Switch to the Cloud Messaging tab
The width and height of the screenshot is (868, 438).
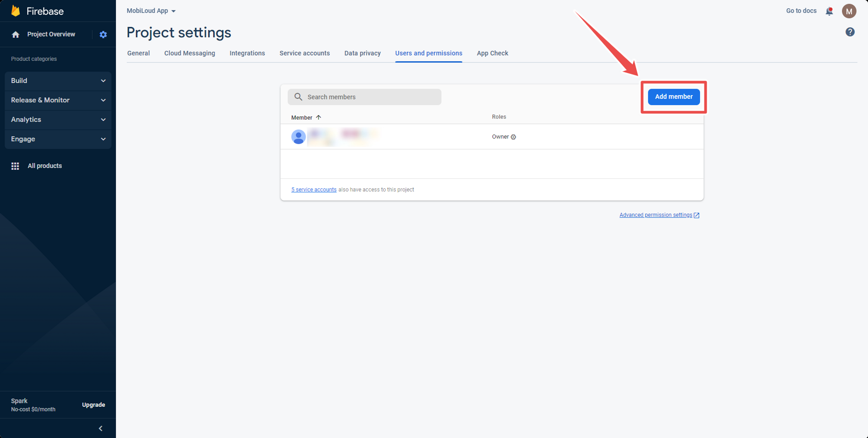click(190, 53)
